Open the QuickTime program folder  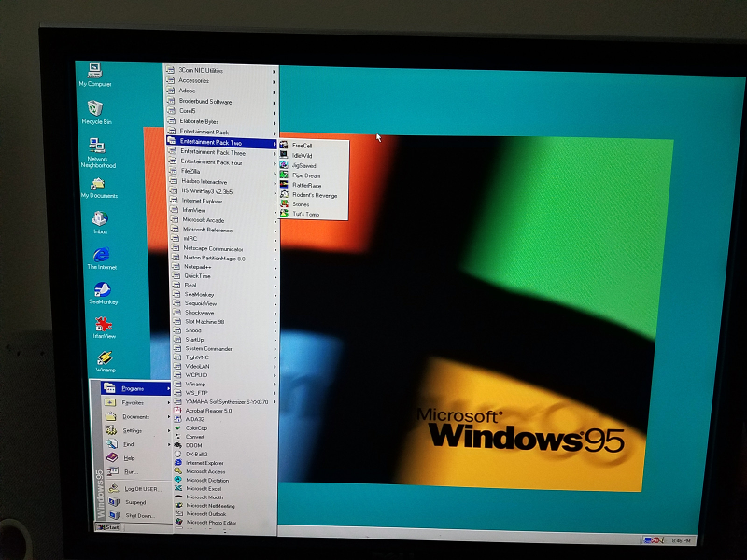pyautogui.click(x=224, y=275)
